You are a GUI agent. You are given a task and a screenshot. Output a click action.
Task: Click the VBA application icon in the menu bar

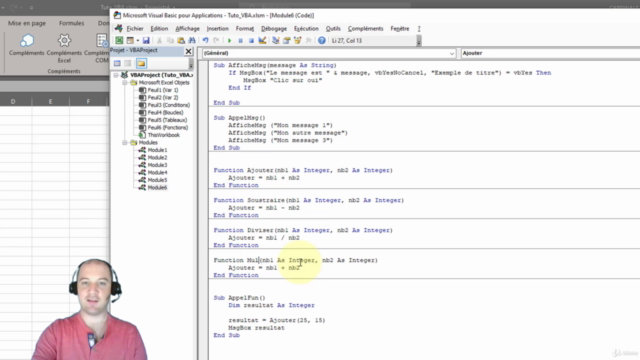coord(118,28)
